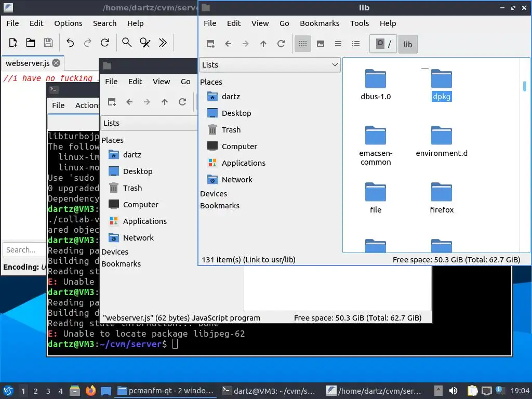This screenshot has width=532, height=399.
Task: Reload the lib folder view
Action: click(281, 44)
